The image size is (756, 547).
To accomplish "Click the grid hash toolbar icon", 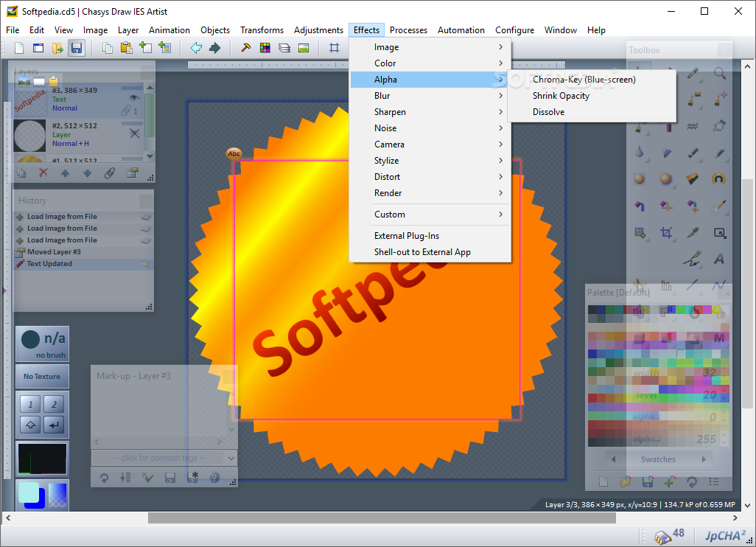I will (x=334, y=48).
